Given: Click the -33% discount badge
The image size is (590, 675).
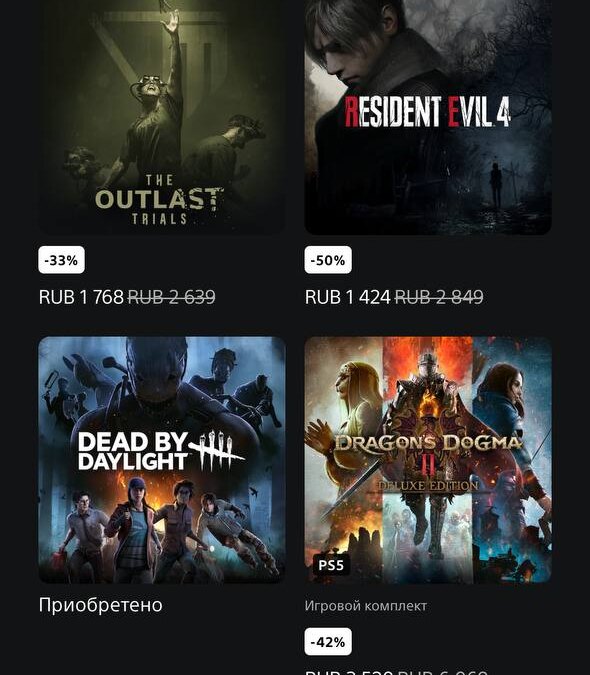Looking at the screenshot, I should (x=62, y=260).
